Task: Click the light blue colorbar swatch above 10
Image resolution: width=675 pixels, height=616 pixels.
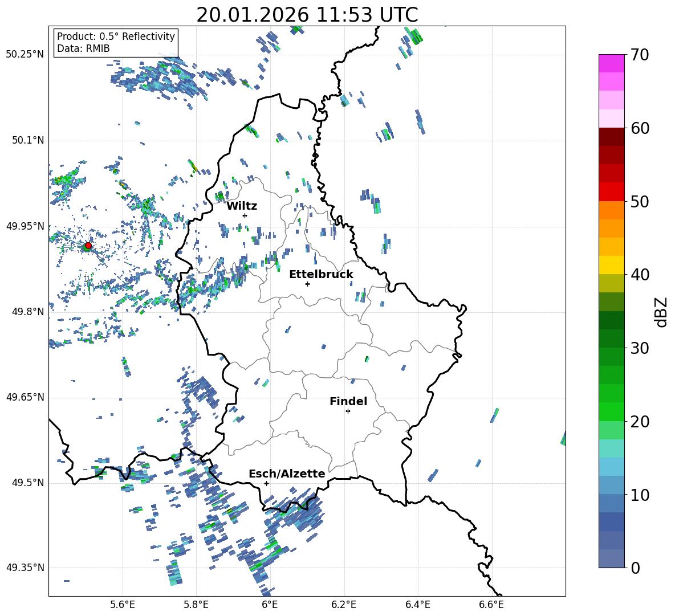Action: (x=611, y=467)
